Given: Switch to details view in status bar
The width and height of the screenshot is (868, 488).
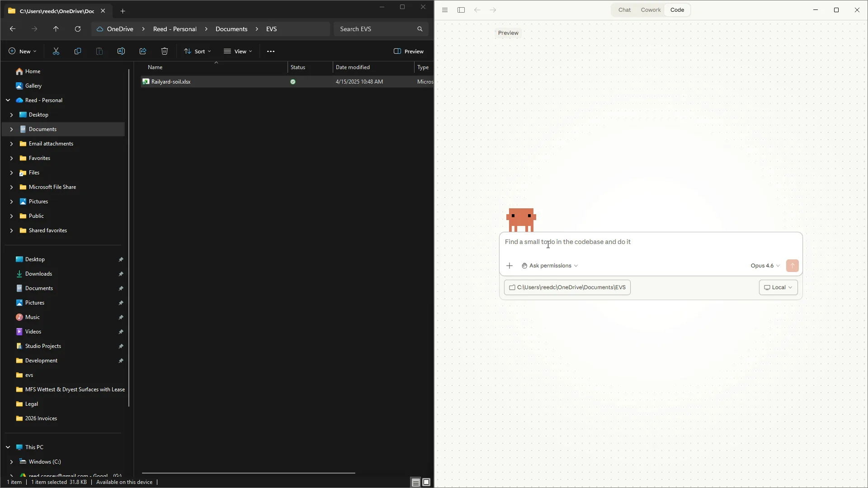Looking at the screenshot, I should (x=415, y=483).
